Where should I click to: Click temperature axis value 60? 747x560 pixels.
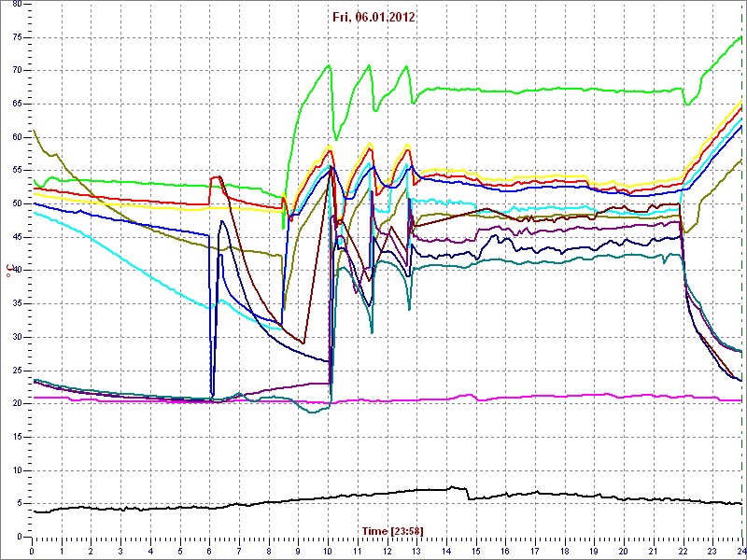point(17,137)
